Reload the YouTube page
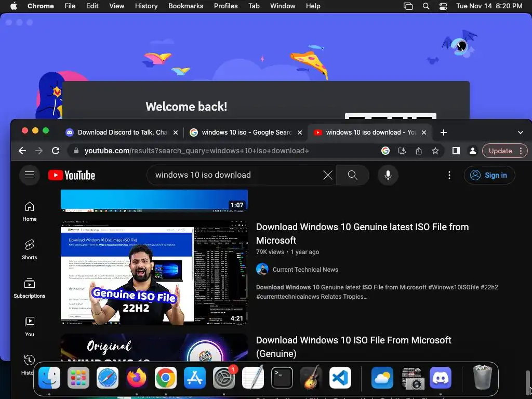Viewport: 532px width, 399px height. pyautogui.click(x=56, y=151)
